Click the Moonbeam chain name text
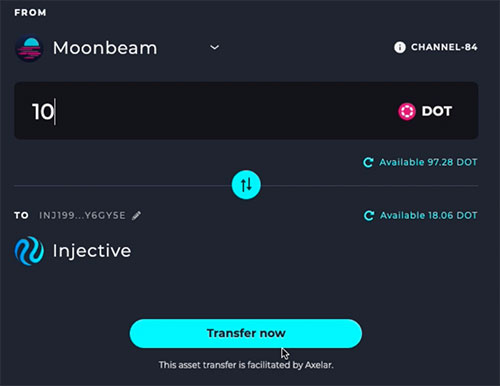The image size is (500, 386). click(105, 48)
